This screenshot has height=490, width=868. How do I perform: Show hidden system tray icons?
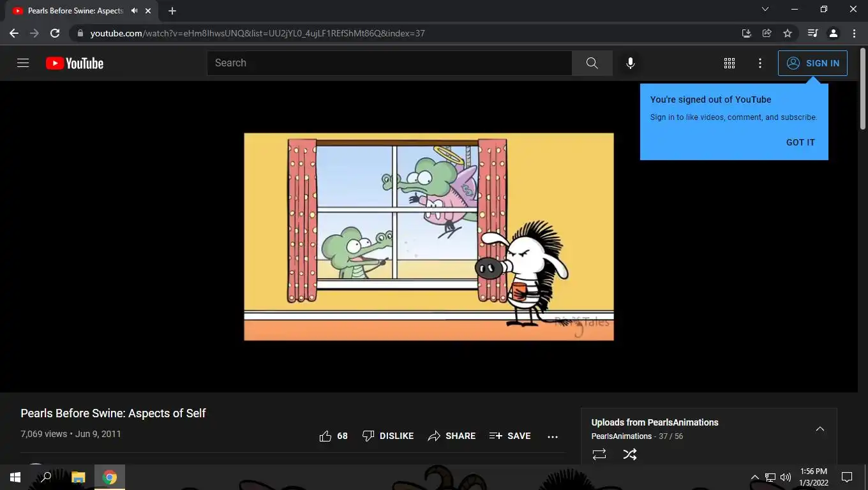tap(754, 477)
